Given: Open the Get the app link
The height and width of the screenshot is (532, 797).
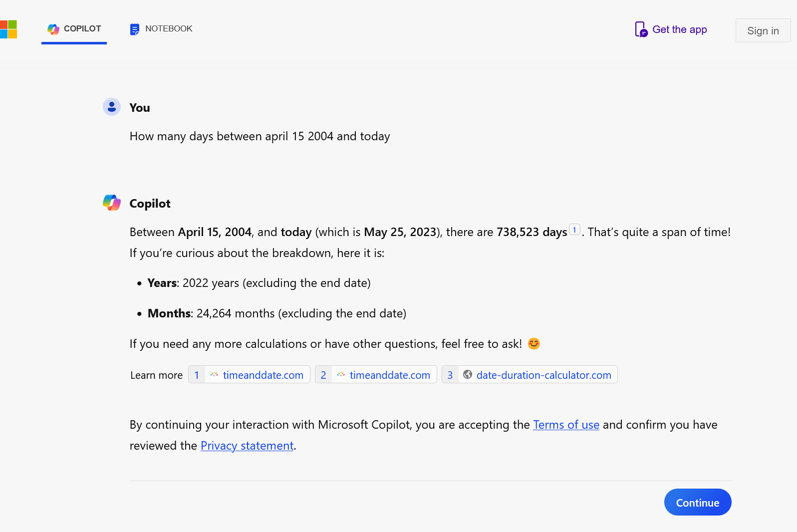Looking at the screenshot, I should point(679,29).
